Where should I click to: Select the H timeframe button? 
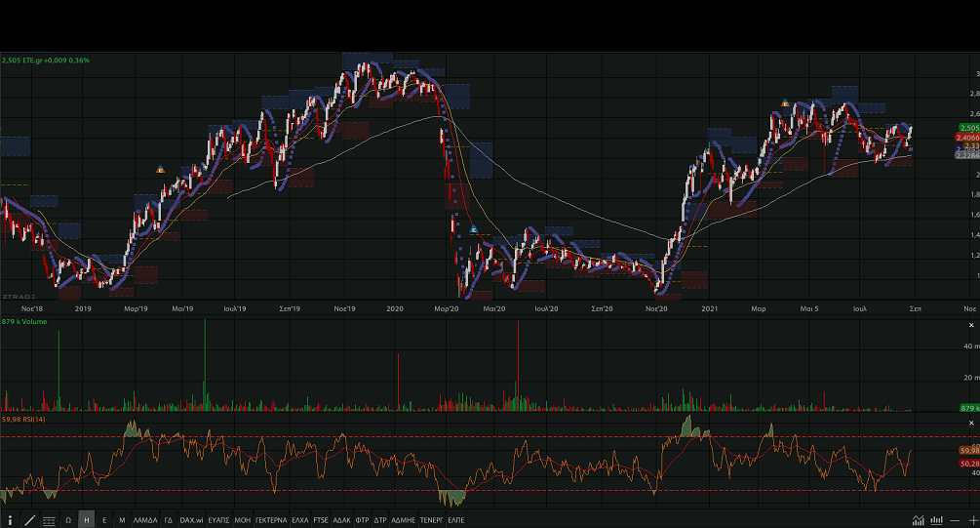(87, 520)
